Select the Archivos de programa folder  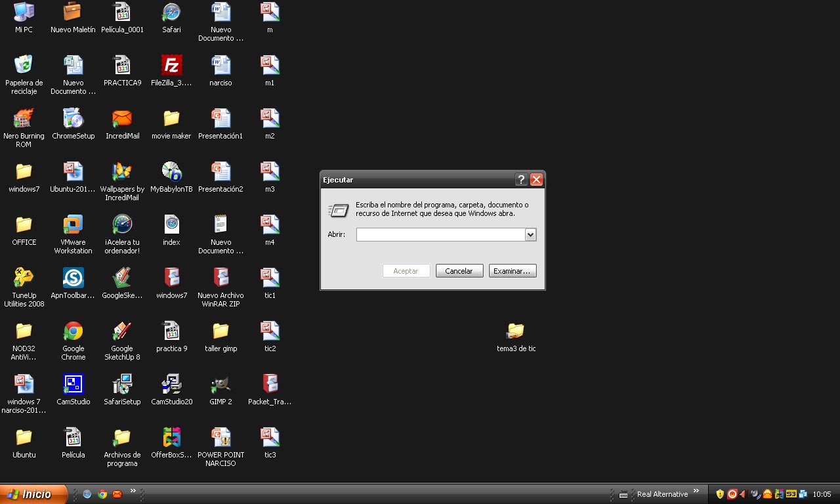pyautogui.click(x=122, y=447)
